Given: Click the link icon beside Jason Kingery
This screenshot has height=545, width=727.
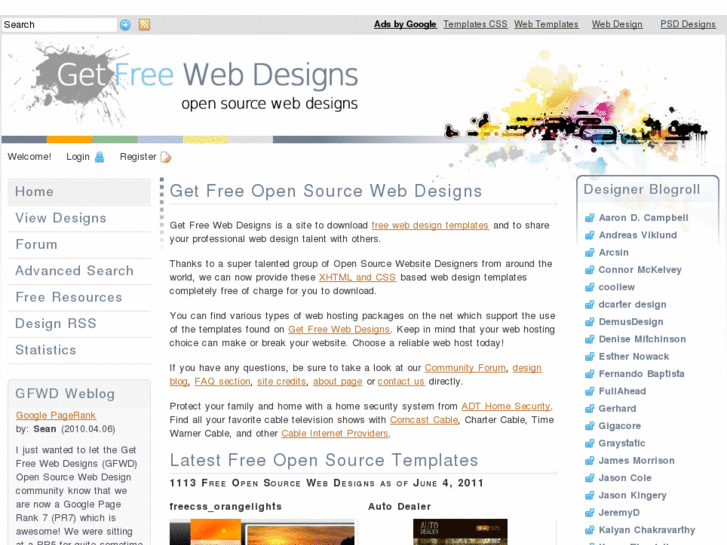Looking at the screenshot, I should coord(589,495).
